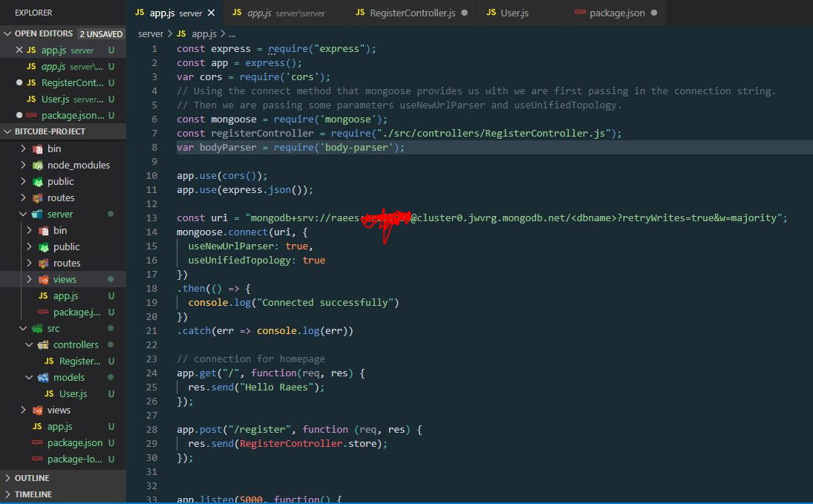The width and height of the screenshot is (813, 504).
Task: Click the bodyParser require line
Action: [290, 147]
